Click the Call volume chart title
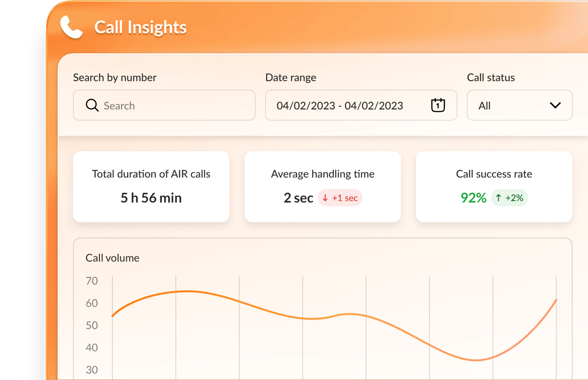This screenshot has height=380, width=588. (112, 258)
